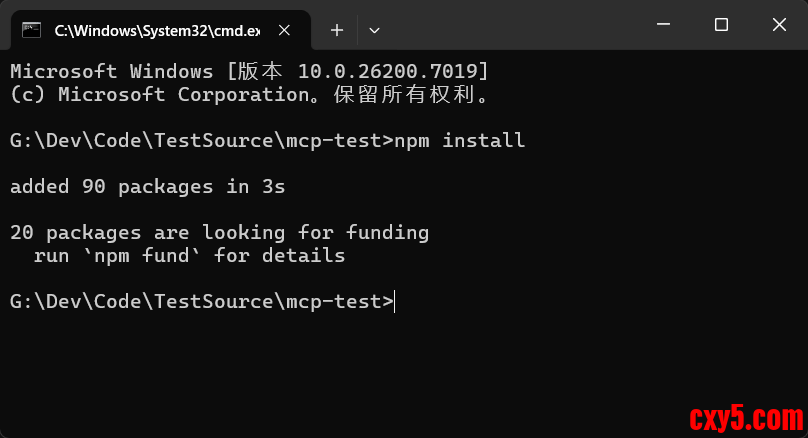The image size is (808, 438).
Task: Expand the new tab profile dropdown
Action: (x=374, y=30)
